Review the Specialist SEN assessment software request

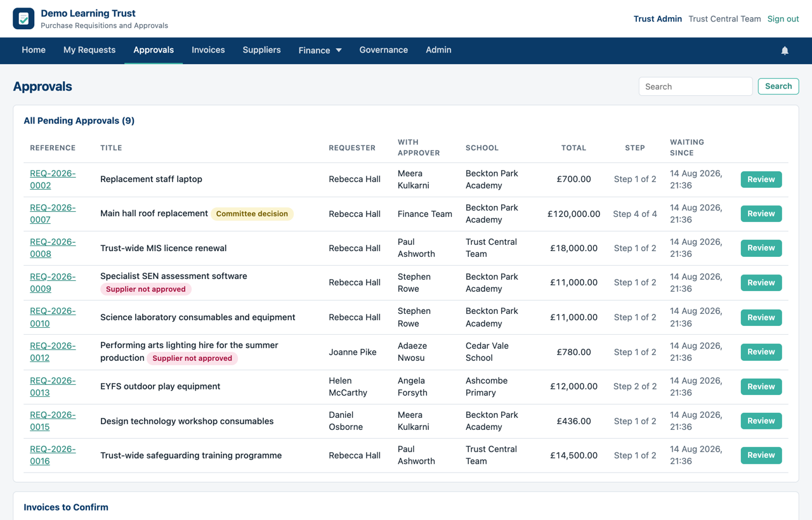761,283
